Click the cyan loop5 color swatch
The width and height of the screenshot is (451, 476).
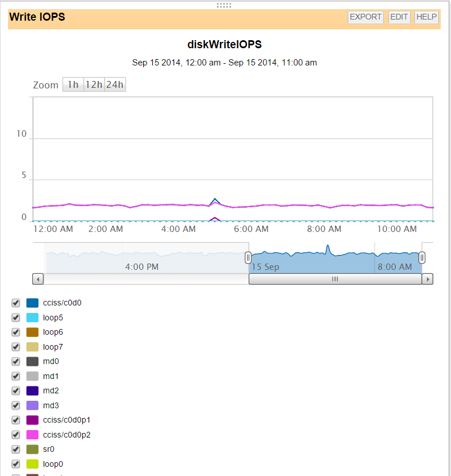click(x=33, y=318)
